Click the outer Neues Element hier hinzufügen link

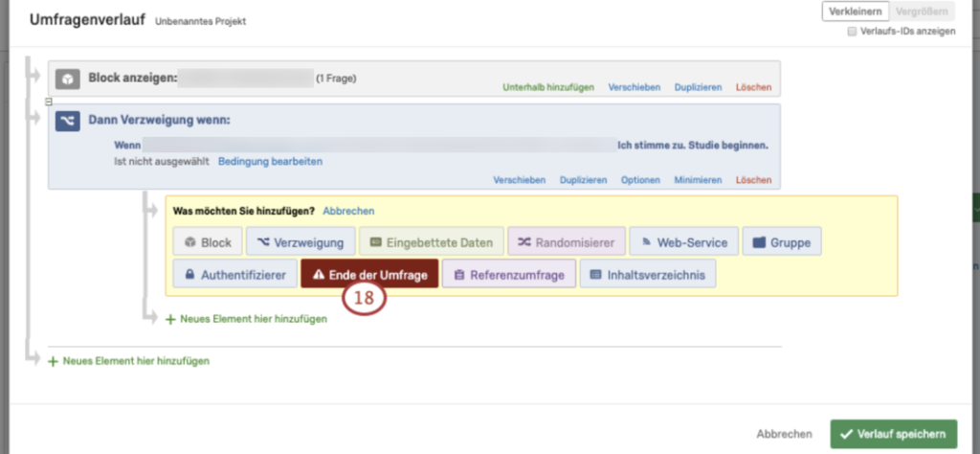click(129, 361)
